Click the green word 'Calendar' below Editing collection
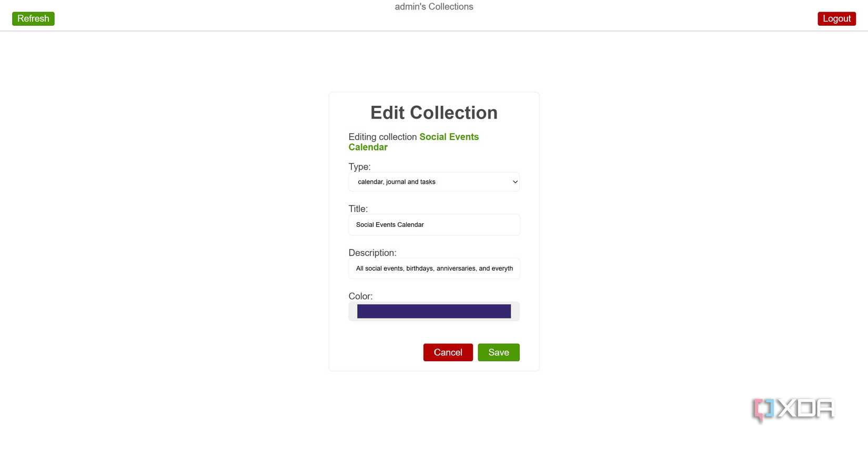868x457 pixels. [x=368, y=147]
